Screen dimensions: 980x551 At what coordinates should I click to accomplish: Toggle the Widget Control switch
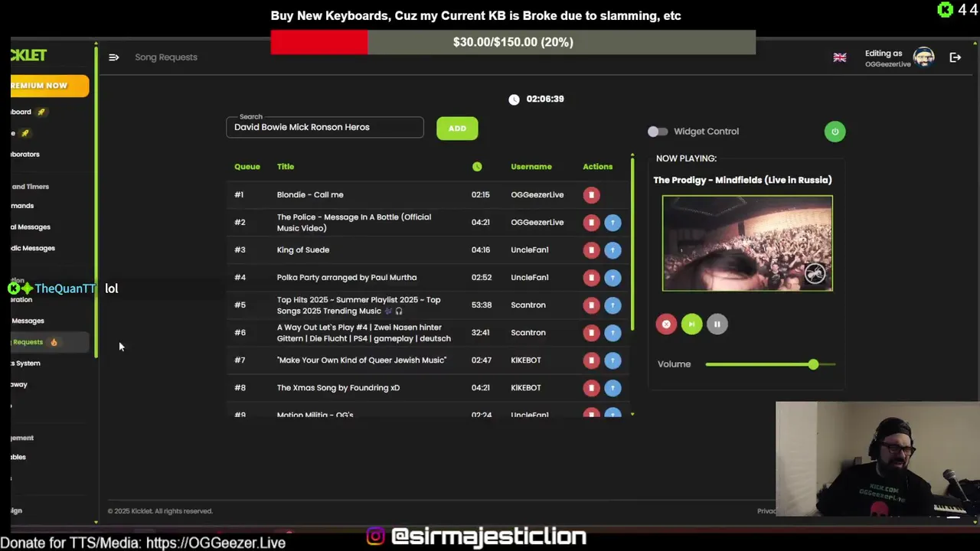pos(657,132)
